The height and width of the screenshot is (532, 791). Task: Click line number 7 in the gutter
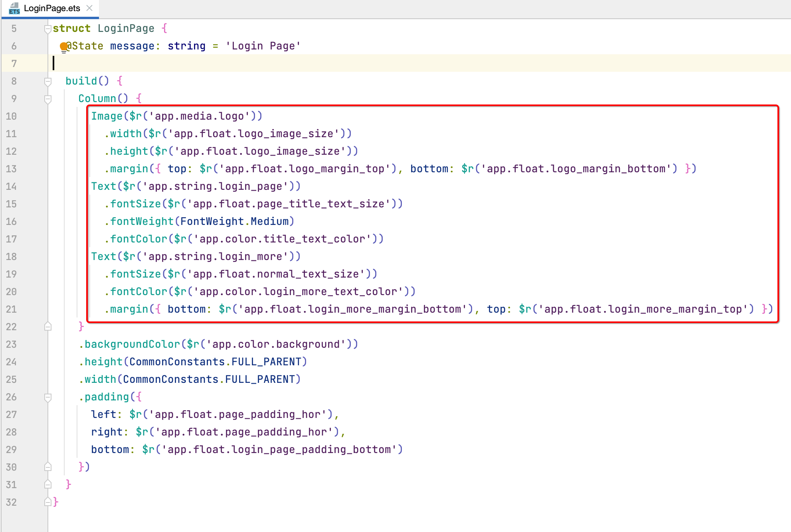14,64
